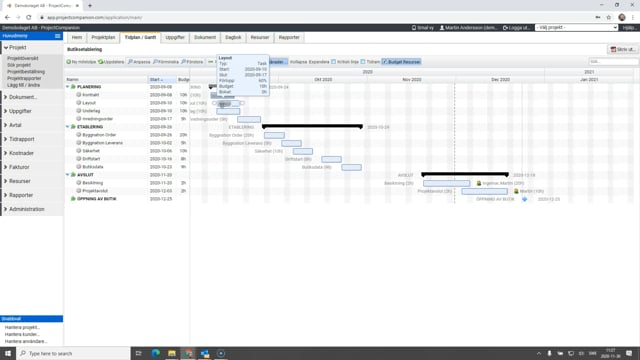Expand the Fakturor sidebar section

32,167
